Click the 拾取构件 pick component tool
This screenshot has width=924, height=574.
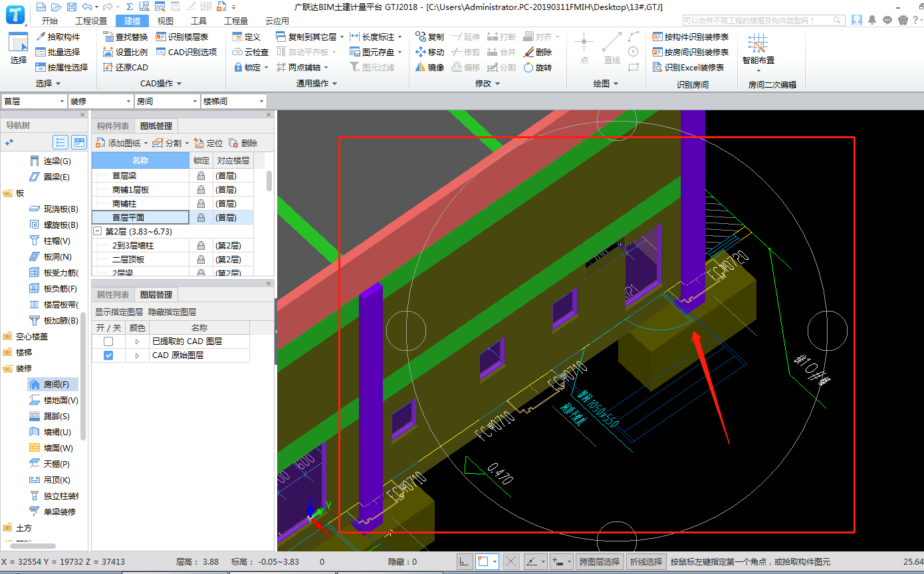click(x=58, y=37)
